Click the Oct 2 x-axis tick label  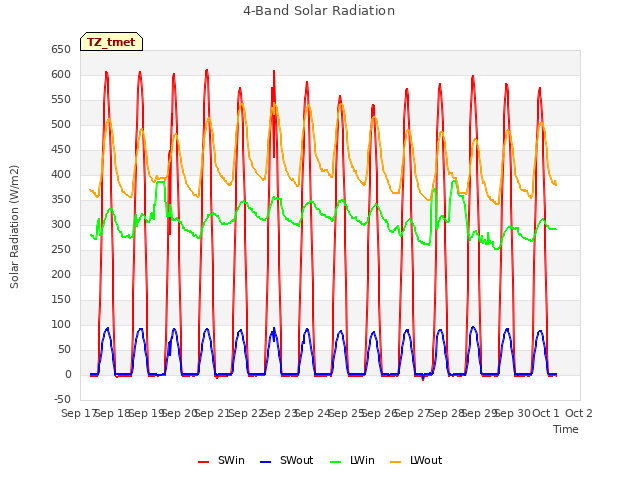click(579, 413)
